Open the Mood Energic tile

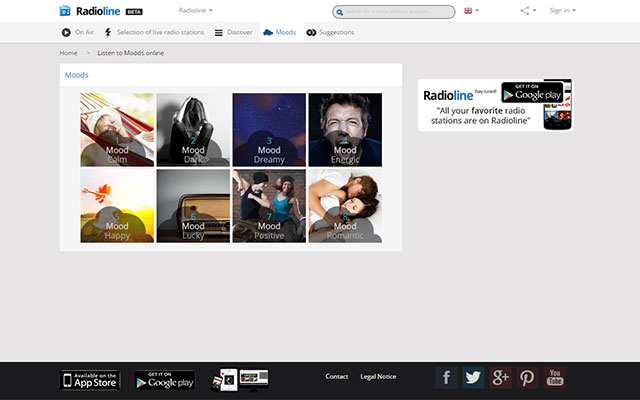point(345,130)
